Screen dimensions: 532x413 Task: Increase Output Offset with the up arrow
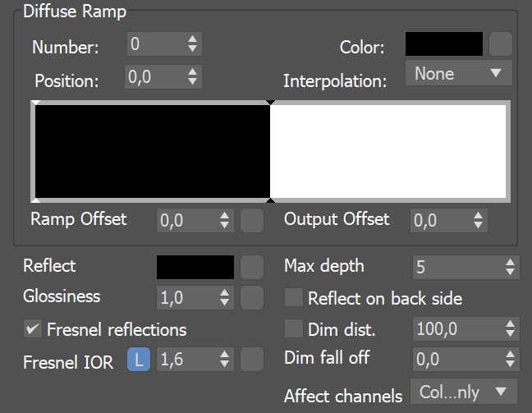coord(478,215)
